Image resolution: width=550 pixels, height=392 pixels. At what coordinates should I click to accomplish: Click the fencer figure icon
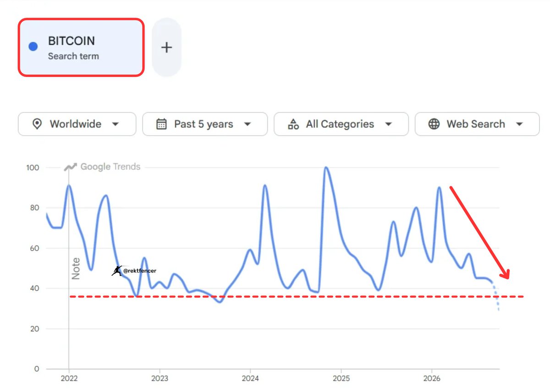click(x=117, y=271)
